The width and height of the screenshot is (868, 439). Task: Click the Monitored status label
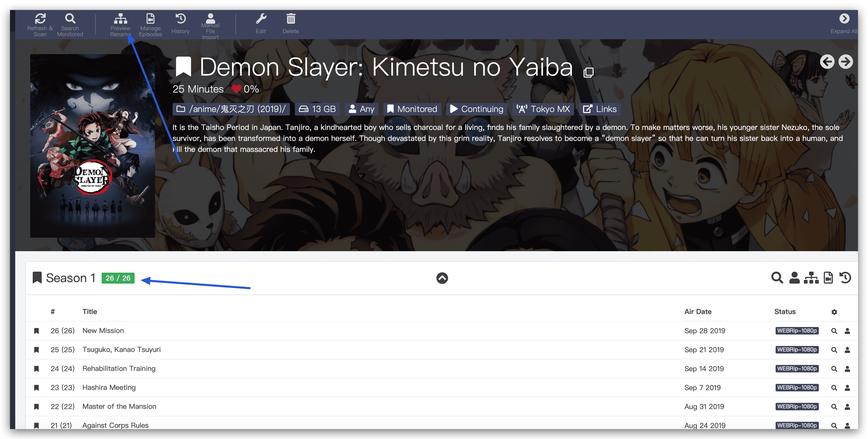(x=412, y=109)
